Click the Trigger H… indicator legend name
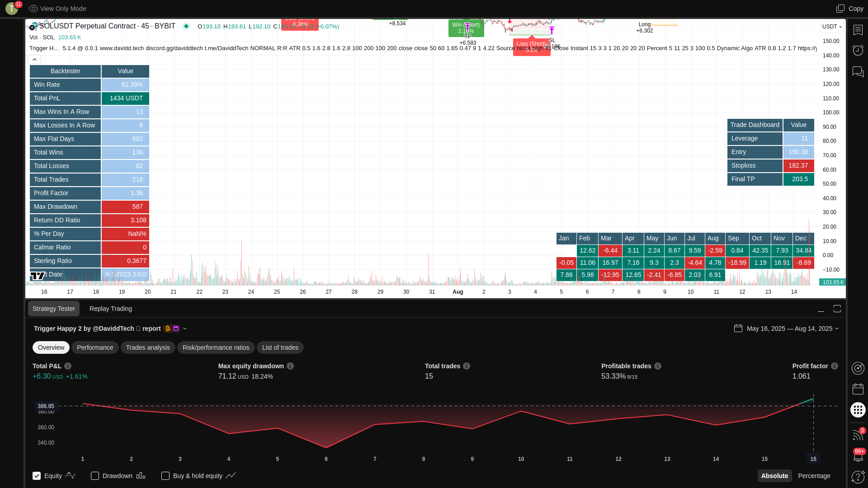 pos(44,48)
